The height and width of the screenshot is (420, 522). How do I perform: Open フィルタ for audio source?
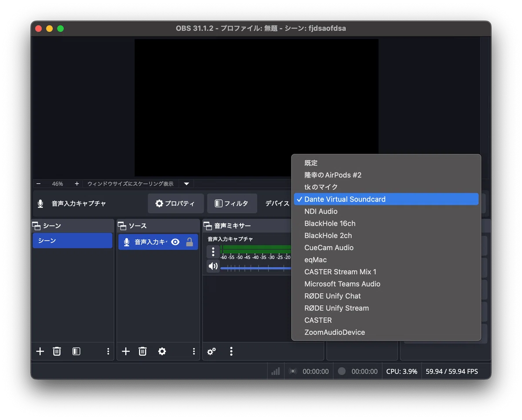(232, 203)
